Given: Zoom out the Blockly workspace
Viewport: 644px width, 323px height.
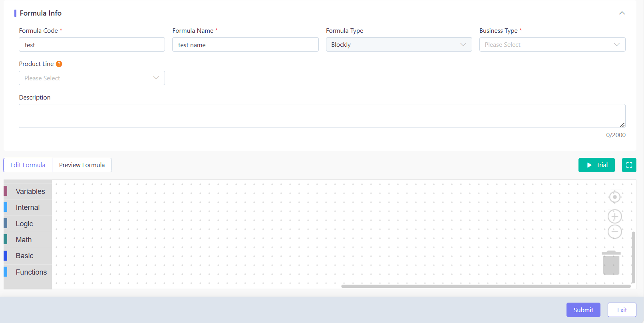Looking at the screenshot, I should coord(615,231).
